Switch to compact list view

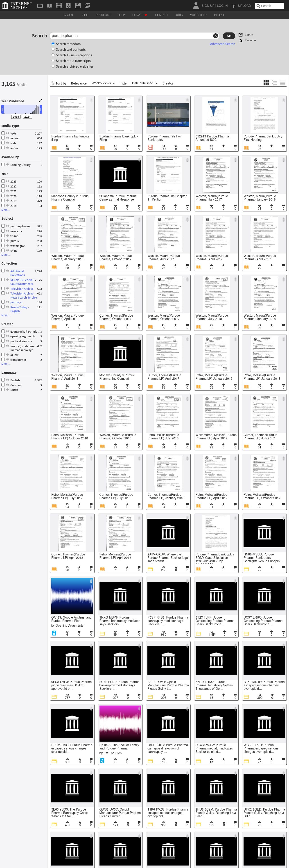(283, 83)
